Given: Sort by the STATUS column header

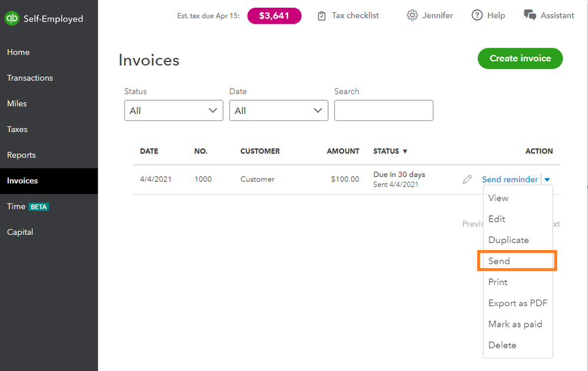Looking at the screenshot, I should click(390, 151).
